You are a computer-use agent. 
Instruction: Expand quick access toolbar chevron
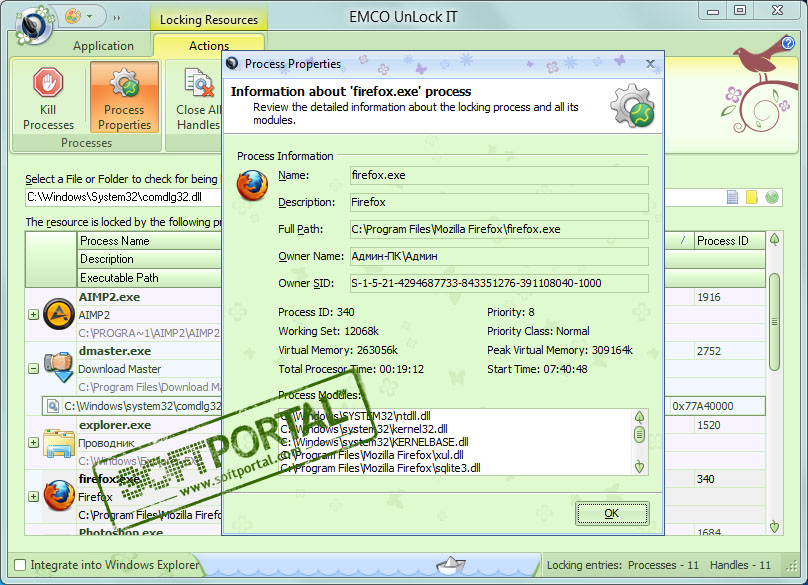pos(117,18)
